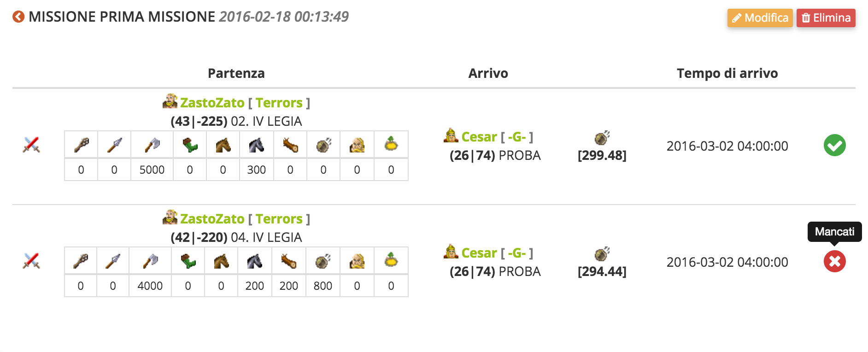Click the club unit icon in first row
The height and width of the screenshot is (352, 868).
click(81, 145)
